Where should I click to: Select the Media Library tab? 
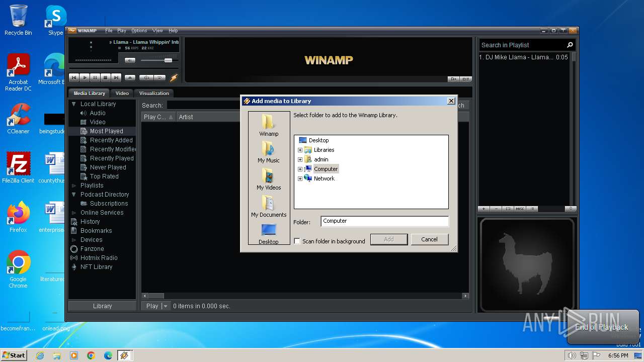90,93
